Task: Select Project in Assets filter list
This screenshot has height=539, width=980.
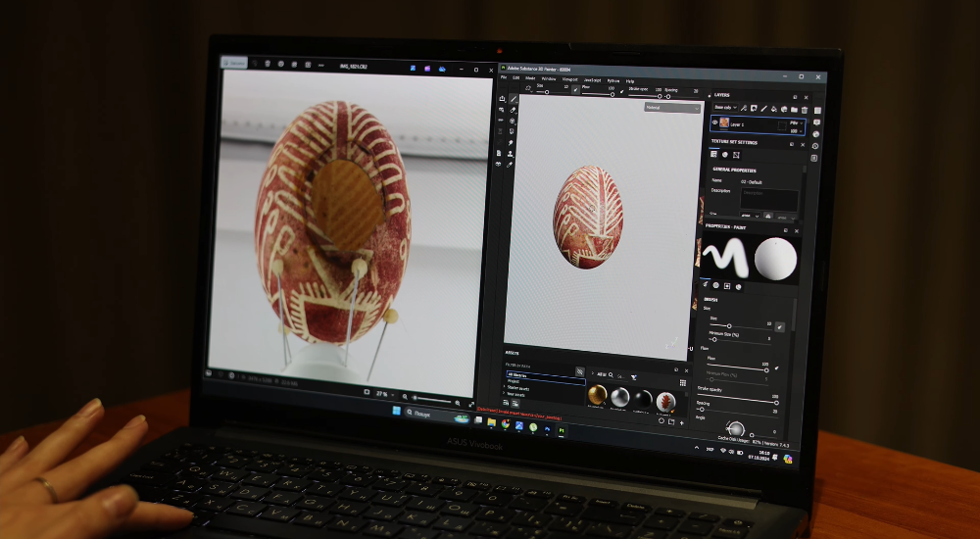Action: (514, 381)
